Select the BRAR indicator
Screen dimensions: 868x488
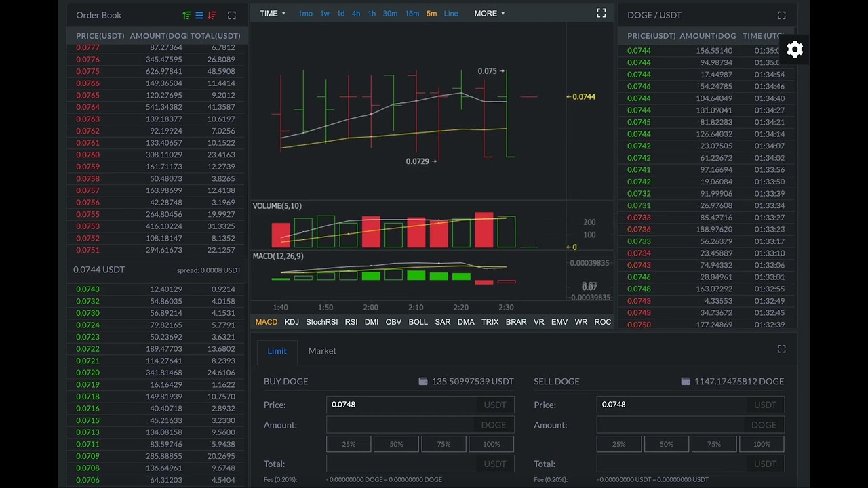516,322
